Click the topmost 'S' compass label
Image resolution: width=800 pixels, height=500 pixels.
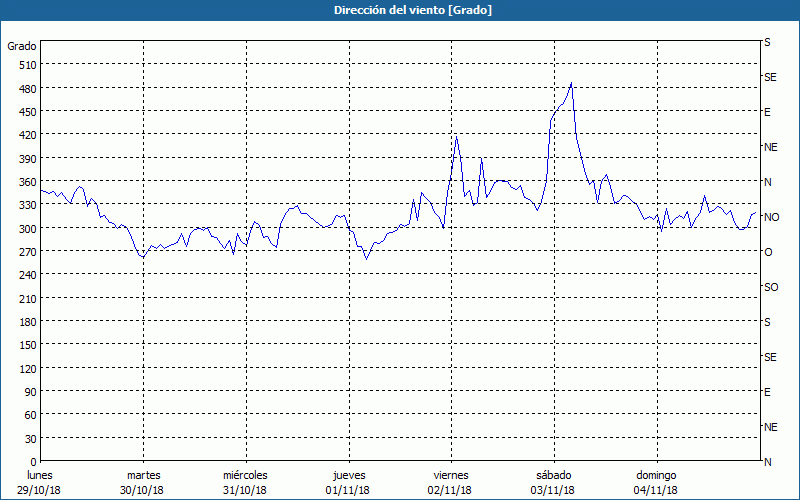coord(767,42)
